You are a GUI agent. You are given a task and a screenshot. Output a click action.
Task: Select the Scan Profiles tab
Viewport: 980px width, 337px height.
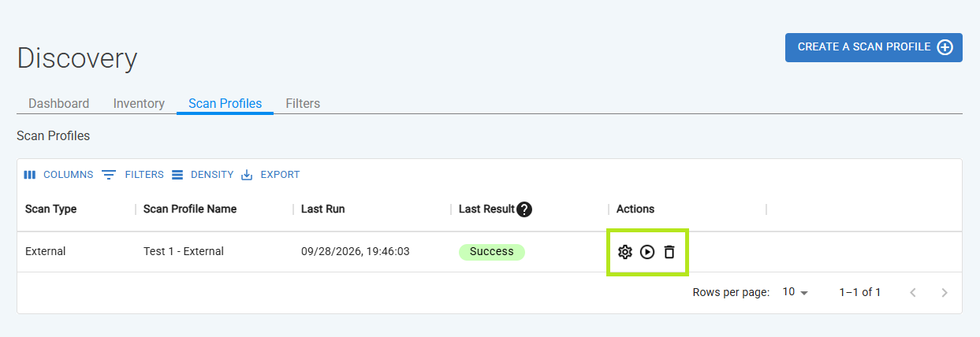(x=225, y=103)
